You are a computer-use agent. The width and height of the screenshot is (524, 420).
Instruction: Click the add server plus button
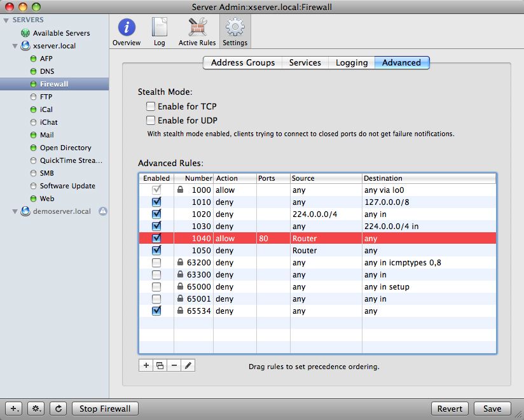(x=15, y=409)
